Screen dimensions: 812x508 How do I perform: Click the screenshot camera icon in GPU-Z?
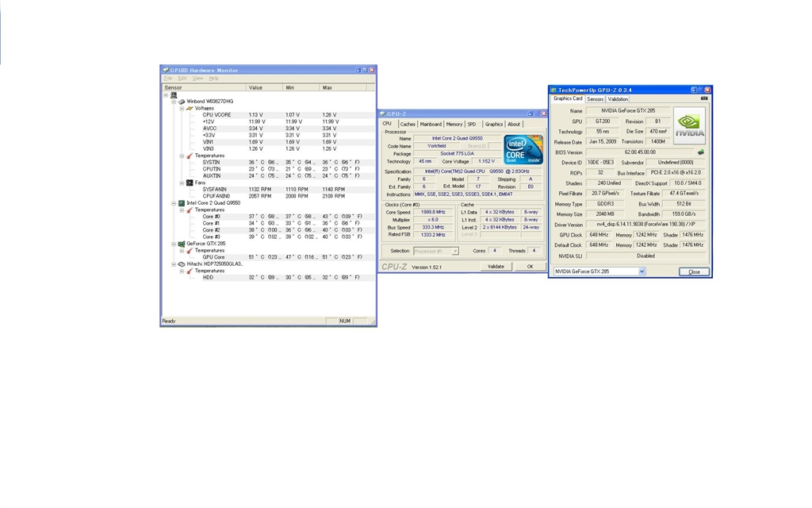click(x=704, y=98)
